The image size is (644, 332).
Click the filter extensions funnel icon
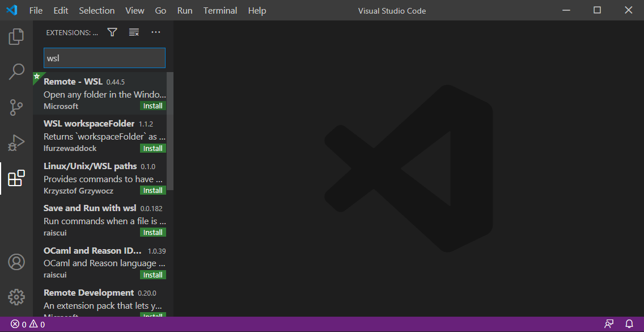(112, 32)
